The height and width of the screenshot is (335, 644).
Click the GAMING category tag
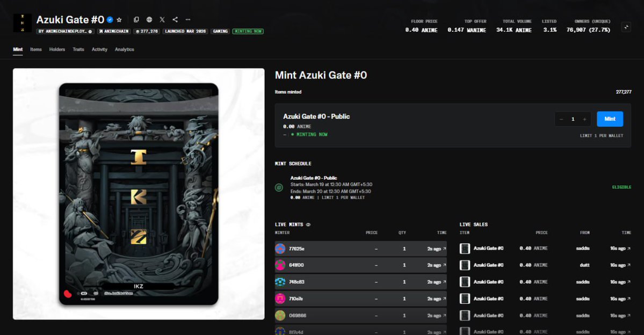pyautogui.click(x=220, y=31)
